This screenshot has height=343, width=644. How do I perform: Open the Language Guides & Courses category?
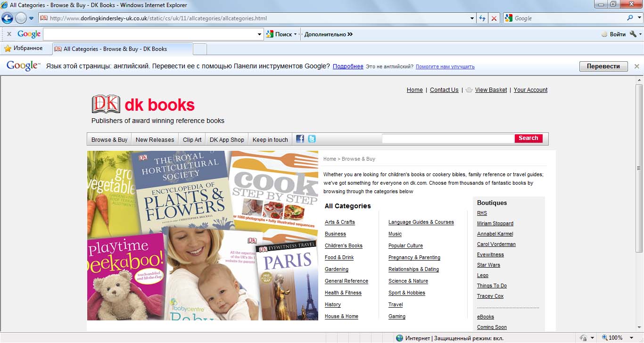point(421,222)
